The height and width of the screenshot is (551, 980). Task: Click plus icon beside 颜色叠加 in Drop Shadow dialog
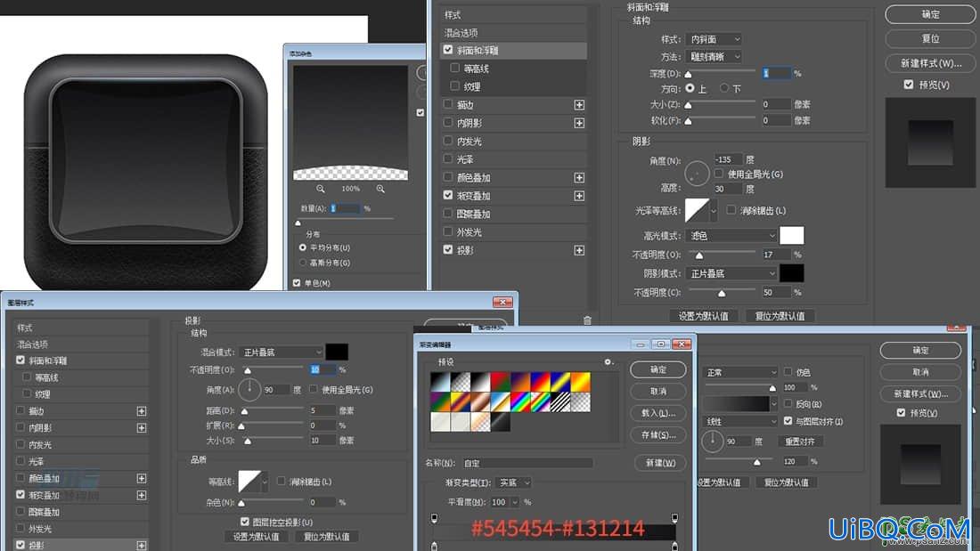[x=142, y=479]
